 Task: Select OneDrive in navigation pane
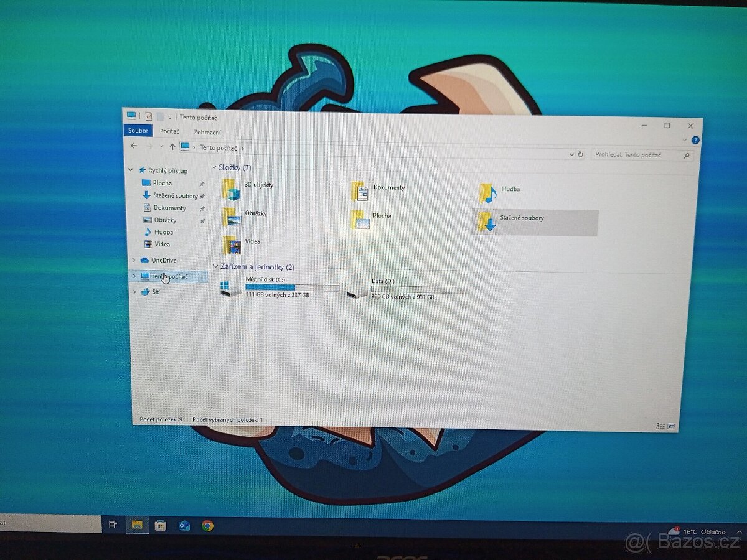[158, 260]
